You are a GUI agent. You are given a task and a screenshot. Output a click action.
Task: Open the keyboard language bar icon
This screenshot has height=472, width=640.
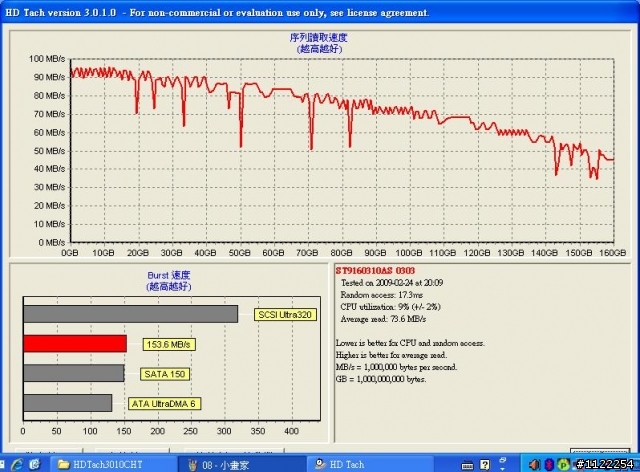(467, 465)
